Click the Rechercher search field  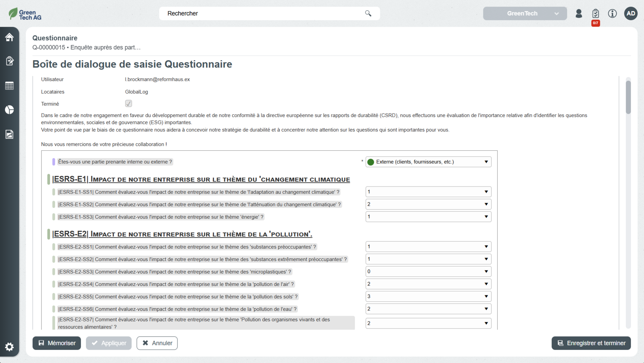point(264,13)
